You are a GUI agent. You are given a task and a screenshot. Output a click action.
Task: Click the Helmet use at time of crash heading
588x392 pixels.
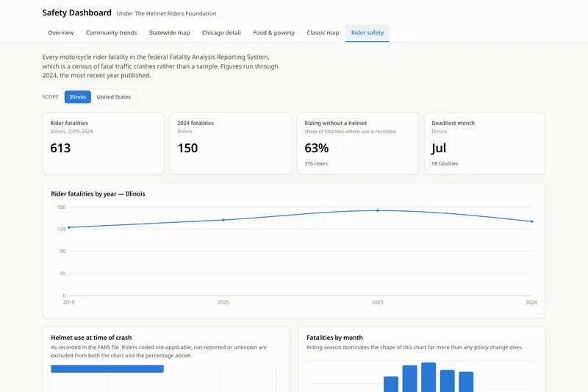pyautogui.click(x=91, y=338)
